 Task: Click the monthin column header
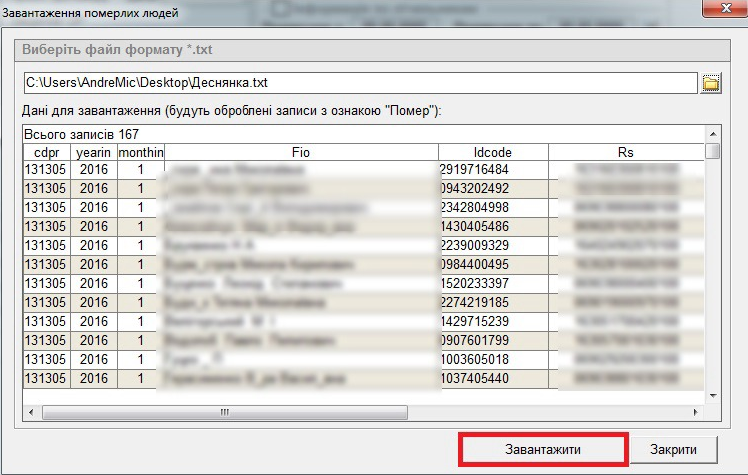coord(140,152)
